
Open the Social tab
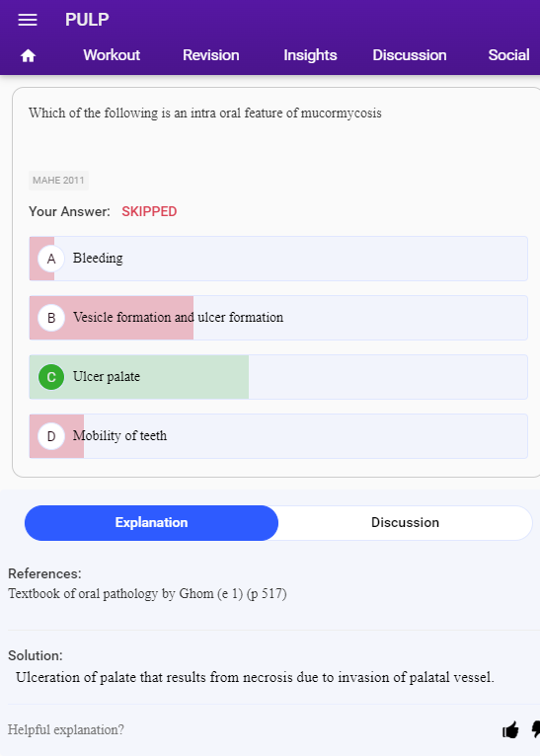(x=508, y=55)
